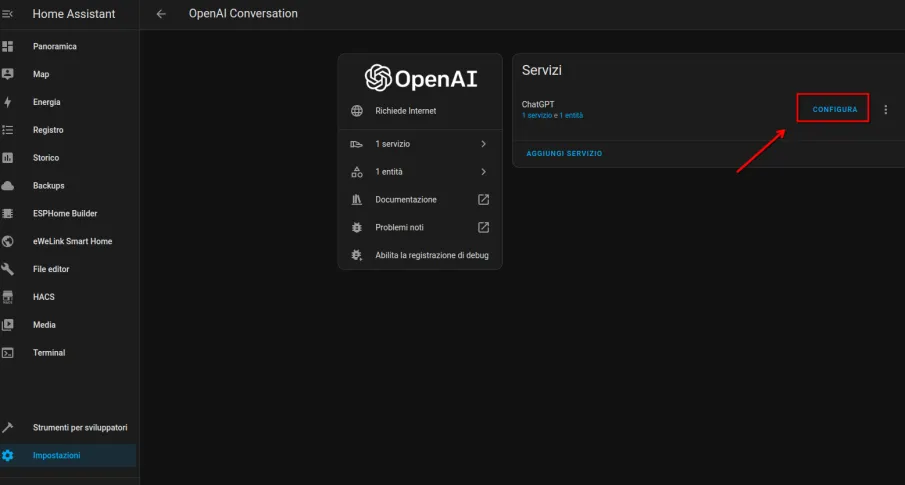
Task: Click the 1 entità row text
Action: point(389,171)
